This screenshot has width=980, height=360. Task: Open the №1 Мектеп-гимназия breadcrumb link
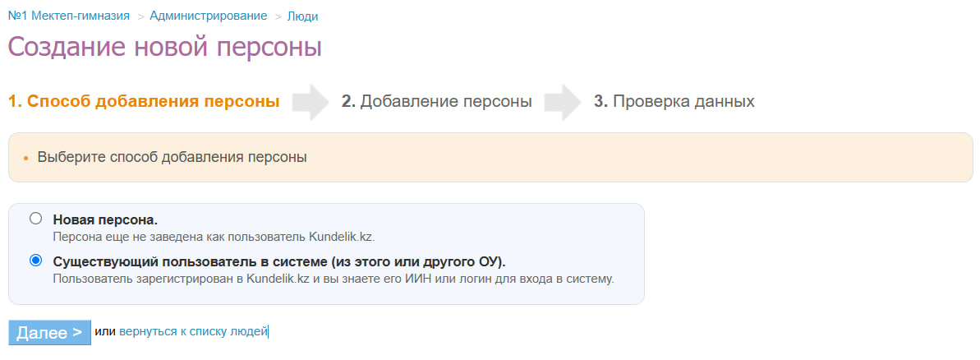click(x=69, y=16)
